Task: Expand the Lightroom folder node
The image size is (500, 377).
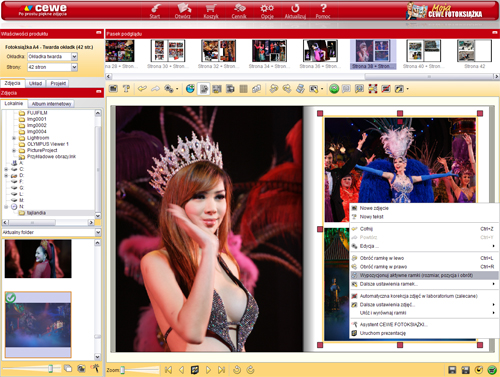Action: coord(14,138)
